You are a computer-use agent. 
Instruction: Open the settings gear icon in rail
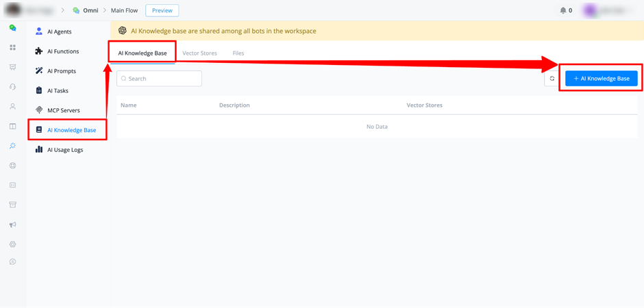coord(13,244)
